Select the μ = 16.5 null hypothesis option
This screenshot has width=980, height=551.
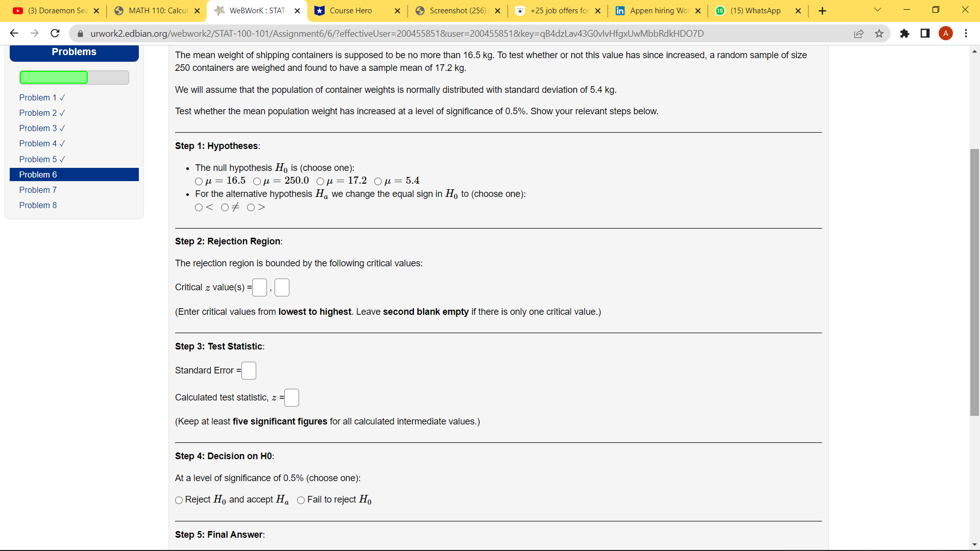(x=199, y=182)
